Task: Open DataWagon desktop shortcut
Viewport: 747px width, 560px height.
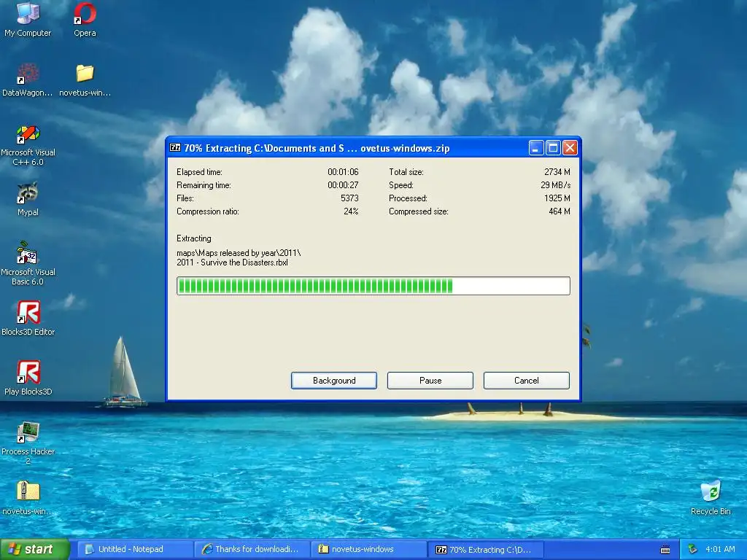Action: coord(28,79)
